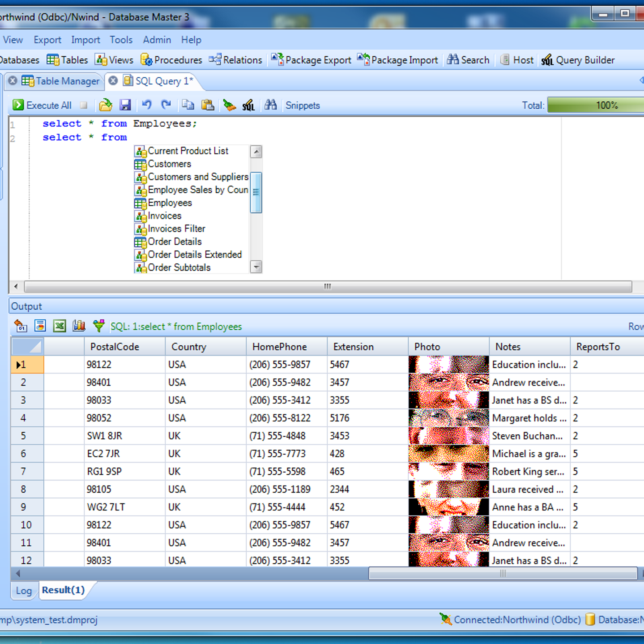Click the binoculars find icon in the query toolbar

[x=270, y=105]
